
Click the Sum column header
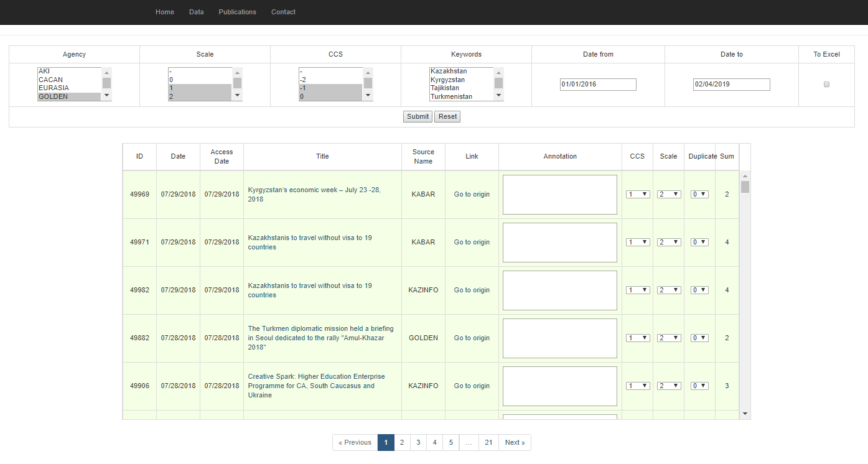(x=727, y=157)
